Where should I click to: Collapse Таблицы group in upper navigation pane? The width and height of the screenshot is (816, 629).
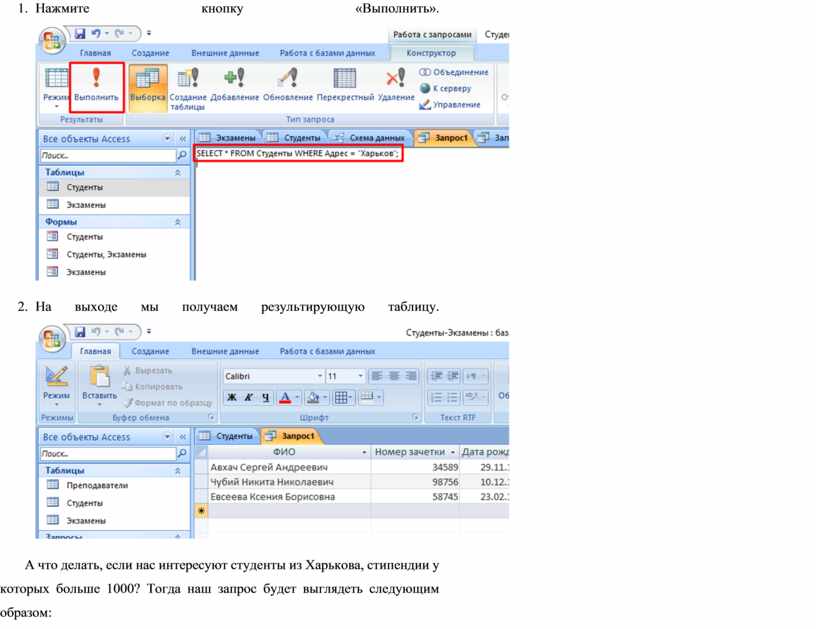tap(178, 172)
